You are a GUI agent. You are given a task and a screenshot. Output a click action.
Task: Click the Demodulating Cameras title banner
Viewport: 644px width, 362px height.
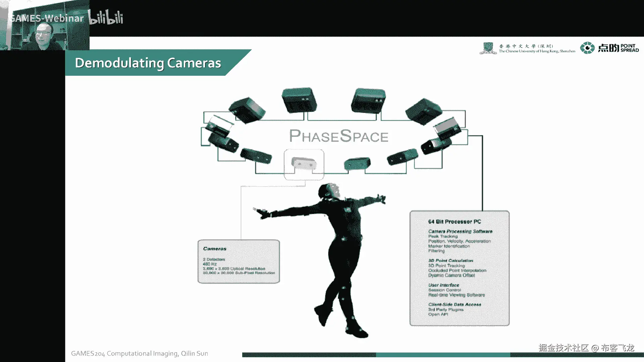tap(148, 63)
